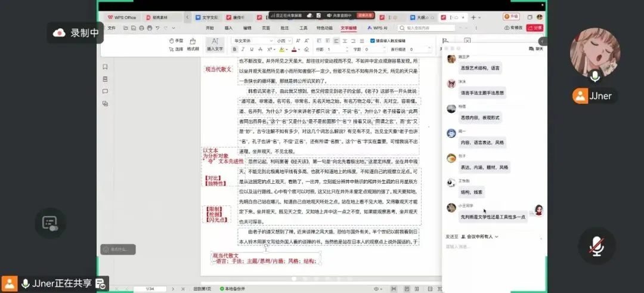Switch to the 插入 ribbon tab
Viewport: 644px width, 293px height.
coord(229,28)
